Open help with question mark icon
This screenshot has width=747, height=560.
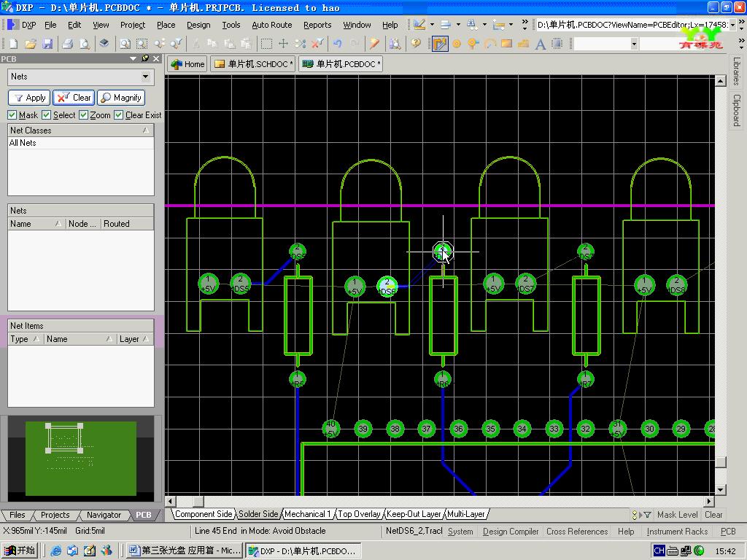click(416, 44)
